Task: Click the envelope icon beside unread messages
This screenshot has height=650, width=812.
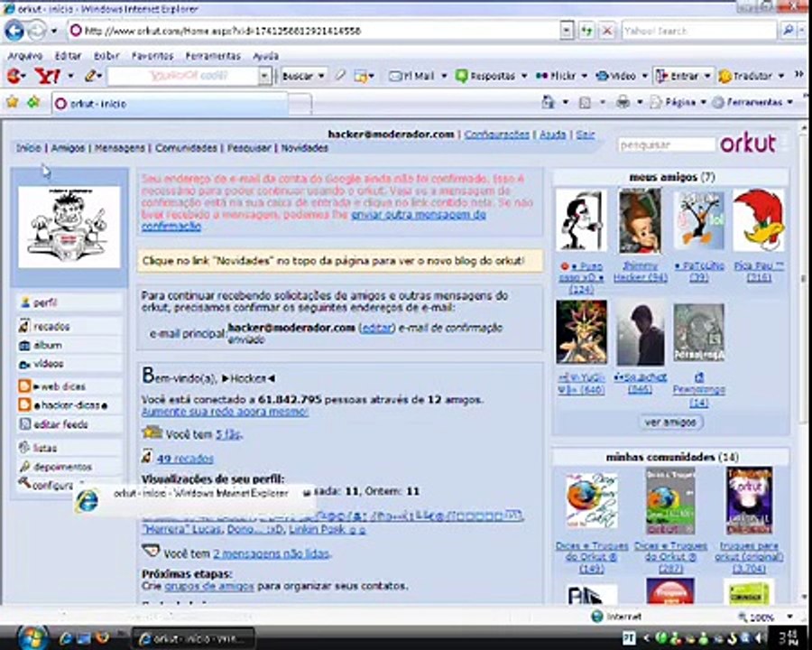Action: point(150,551)
